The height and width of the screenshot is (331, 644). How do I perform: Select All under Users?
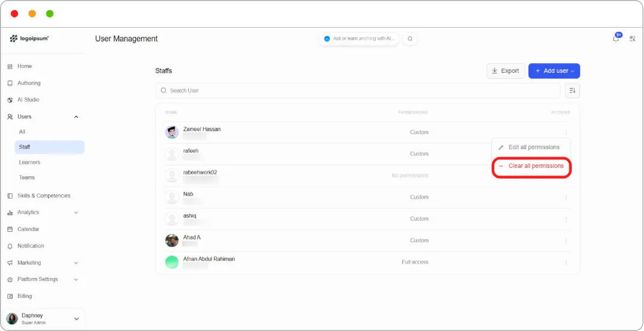[22, 132]
